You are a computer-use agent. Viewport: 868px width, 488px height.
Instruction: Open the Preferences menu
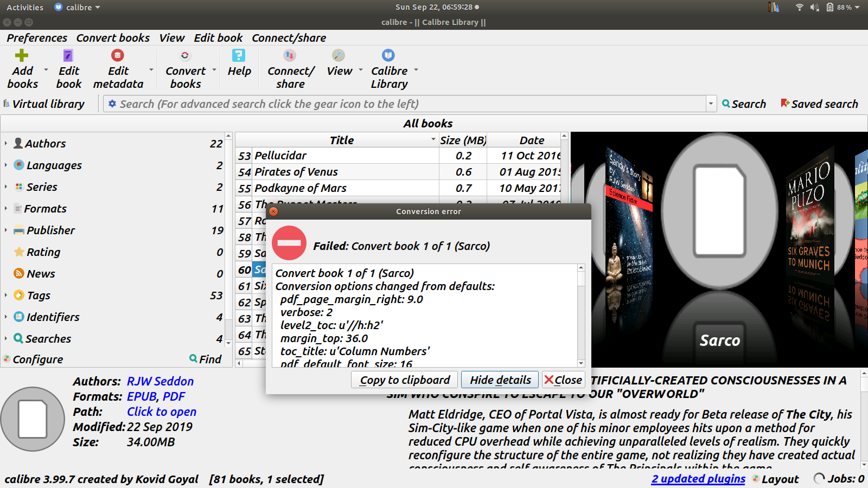pos(37,38)
